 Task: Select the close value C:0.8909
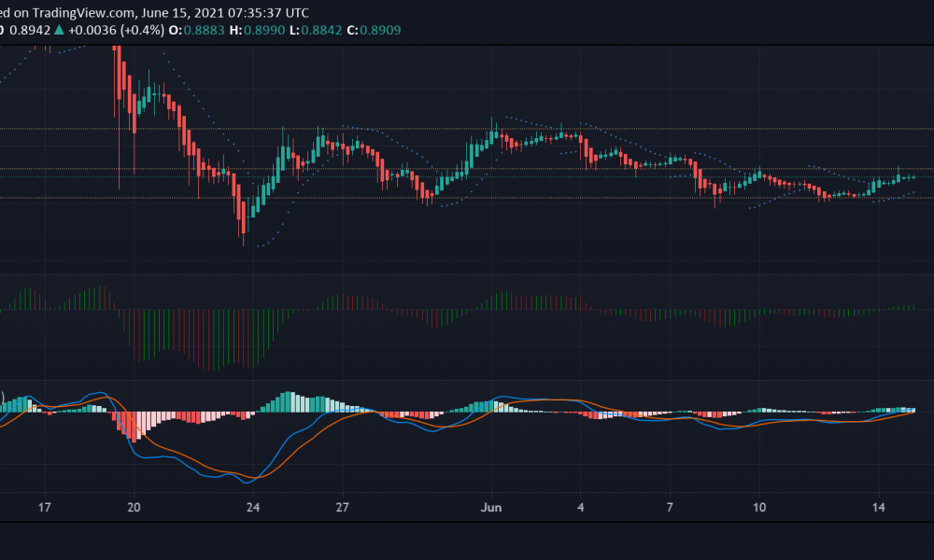click(374, 30)
